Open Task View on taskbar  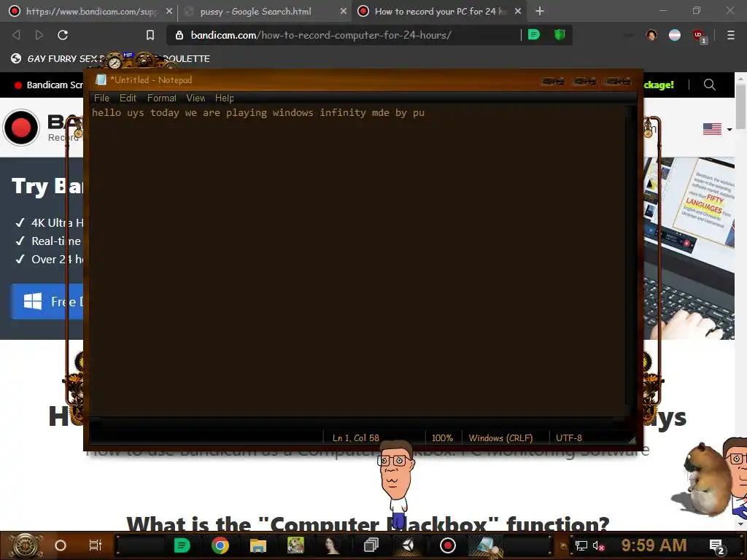click(96, 545)
